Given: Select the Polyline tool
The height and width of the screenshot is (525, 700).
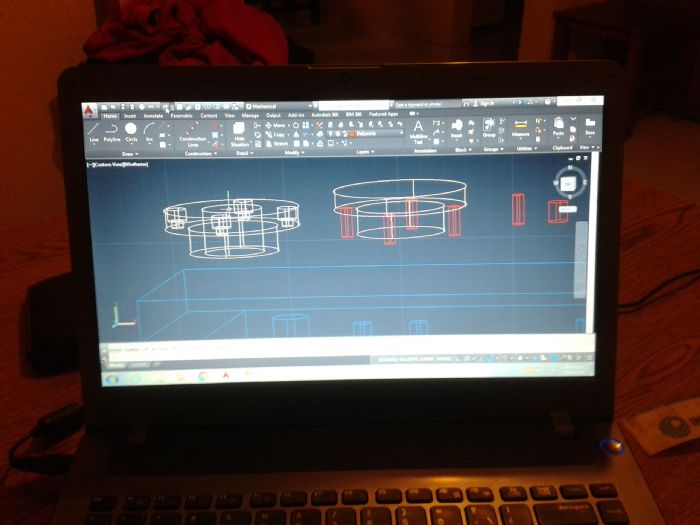Looking at the screenshot, I should [112, 133].
